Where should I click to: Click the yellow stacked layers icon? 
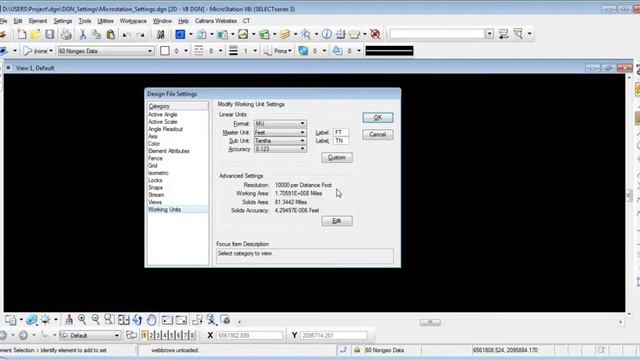tap(285, 34)
